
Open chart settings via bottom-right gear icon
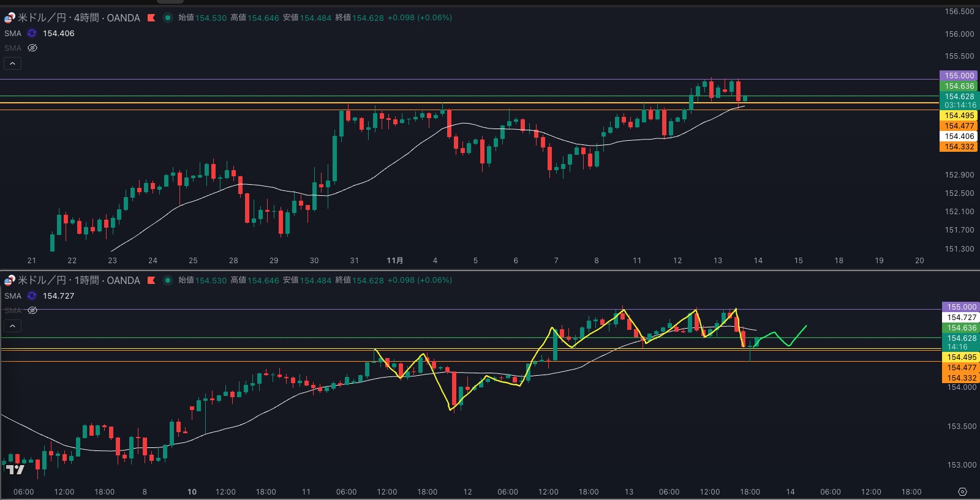pyautogui.click(x=962, y=492)
